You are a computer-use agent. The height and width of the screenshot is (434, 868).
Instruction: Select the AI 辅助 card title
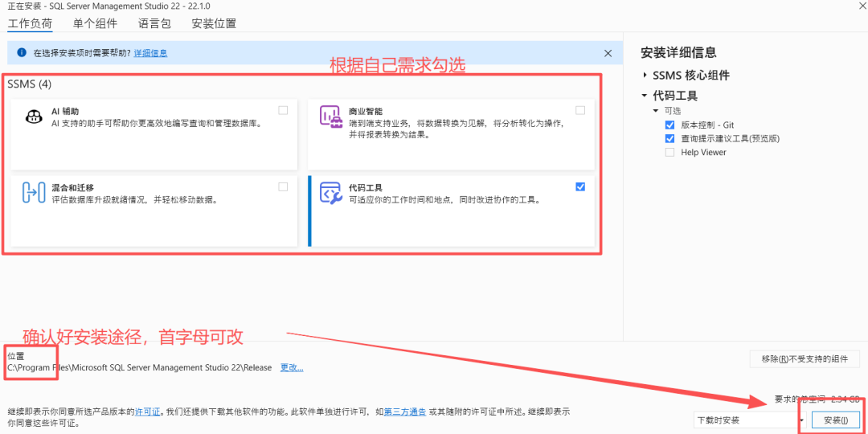pos(65,111)
